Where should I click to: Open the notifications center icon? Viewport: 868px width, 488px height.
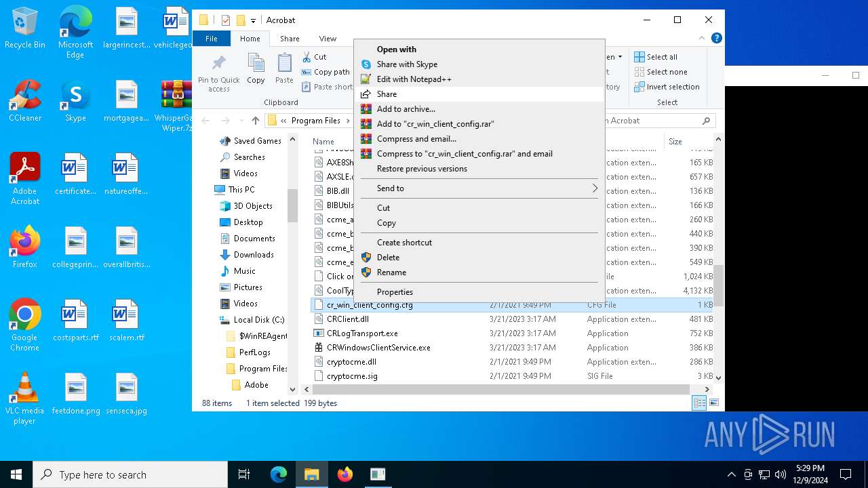click(x=846, y=474)
